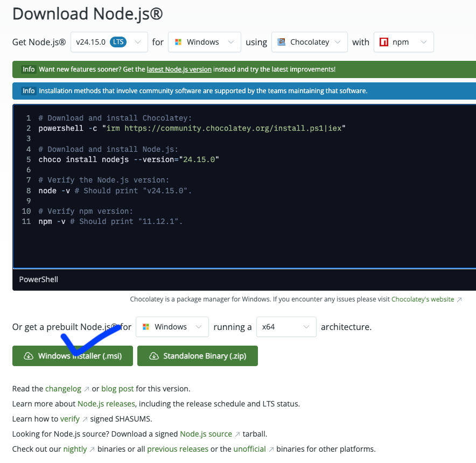Open the Node.js releases link
Screen dimensions: 476x463
[x=106, y=404]
